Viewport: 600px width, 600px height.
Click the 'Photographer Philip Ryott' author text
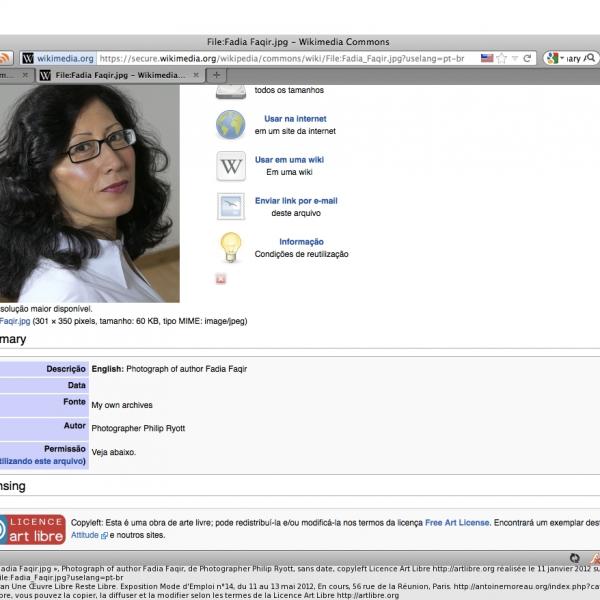[138, 428]
